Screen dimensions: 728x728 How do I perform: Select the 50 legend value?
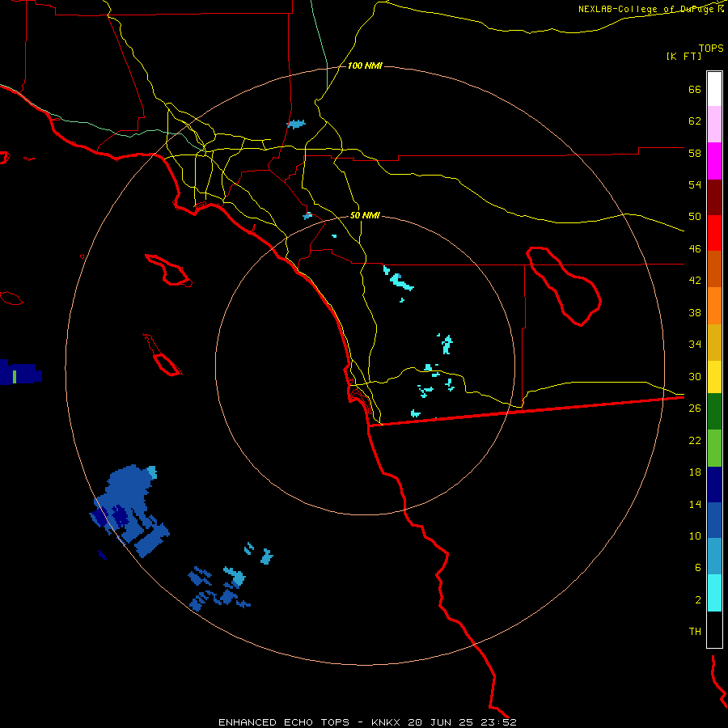click(x=695, y=217)
